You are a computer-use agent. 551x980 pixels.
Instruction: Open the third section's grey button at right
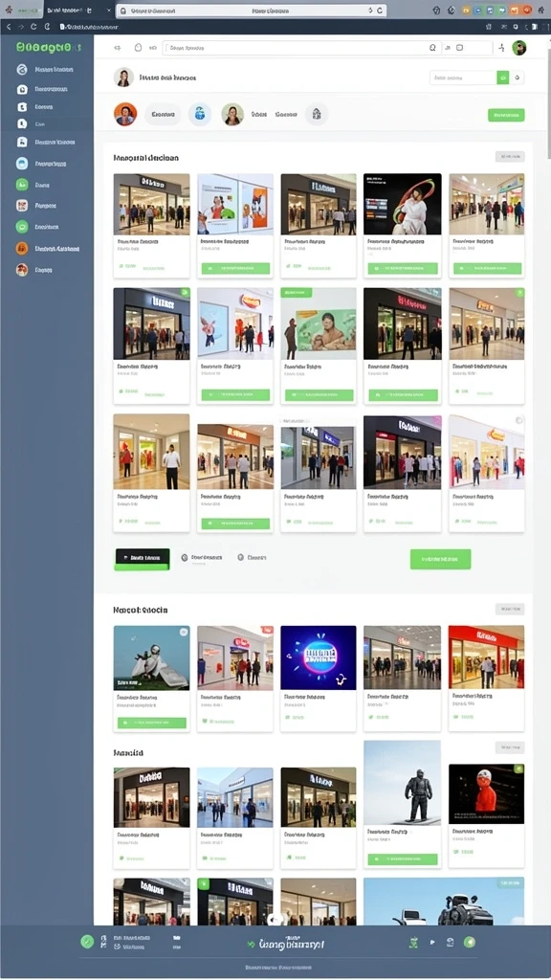510,747
